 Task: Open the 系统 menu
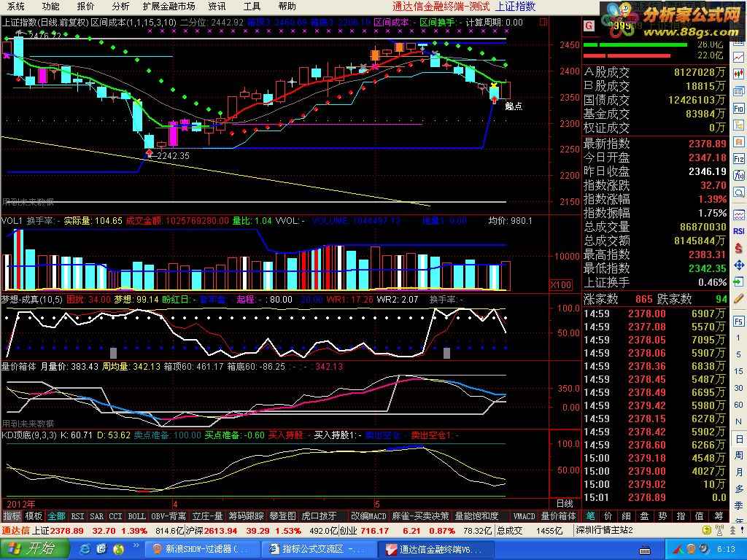point(16,6)
